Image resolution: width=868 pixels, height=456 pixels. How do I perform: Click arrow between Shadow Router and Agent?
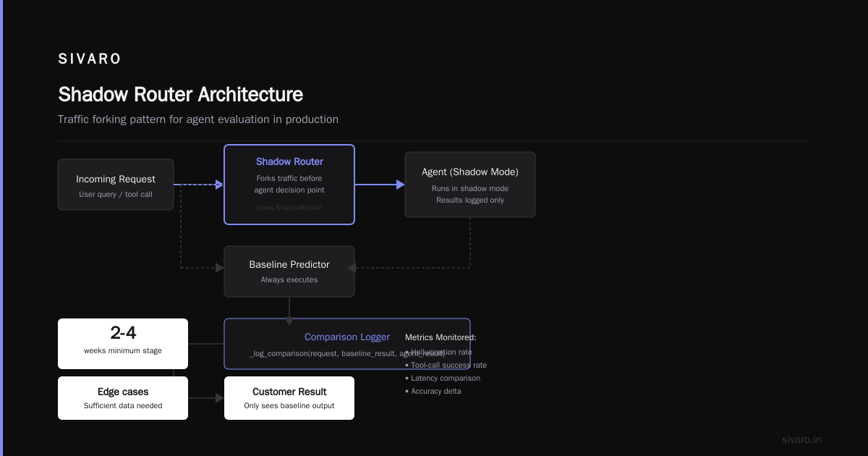click(x=380, y=185)
